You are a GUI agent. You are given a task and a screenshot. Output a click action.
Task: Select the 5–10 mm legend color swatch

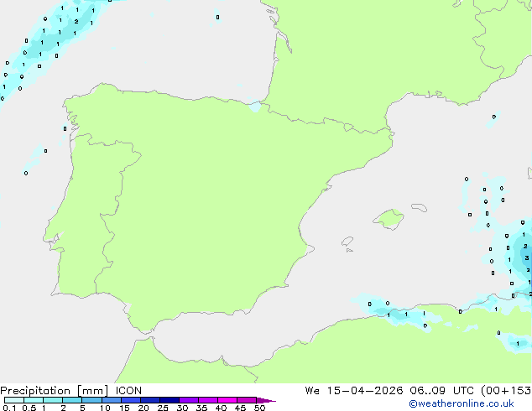click(x=91, y=400)
